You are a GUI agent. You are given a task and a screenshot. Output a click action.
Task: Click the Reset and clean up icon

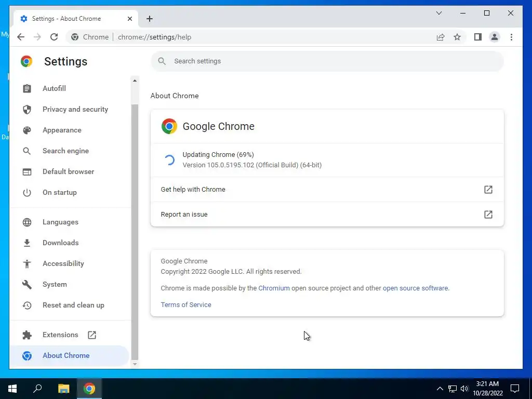(x=27, y=305)
